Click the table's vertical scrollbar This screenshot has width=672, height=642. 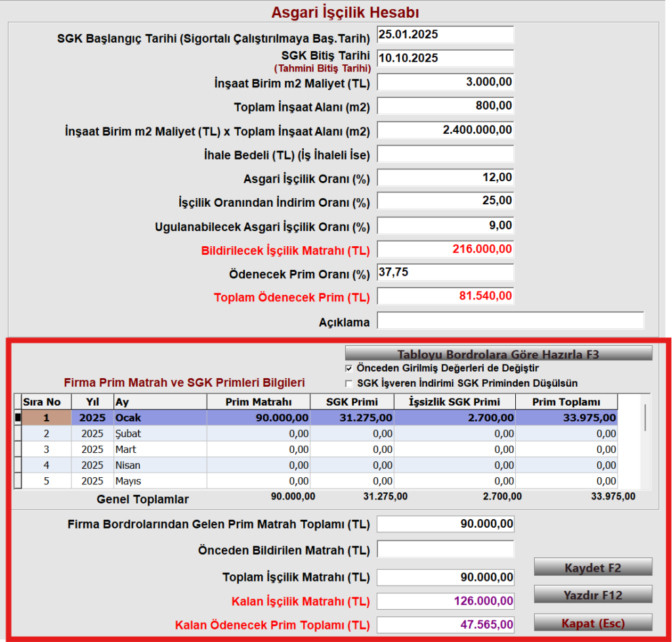coord(646,441)
